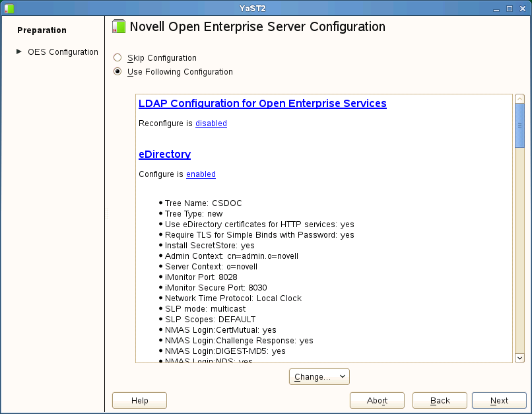Click 'Install SecretStore: yes' entry
Viewport: 532px width, 414px height.
click(x=209, y=246)
